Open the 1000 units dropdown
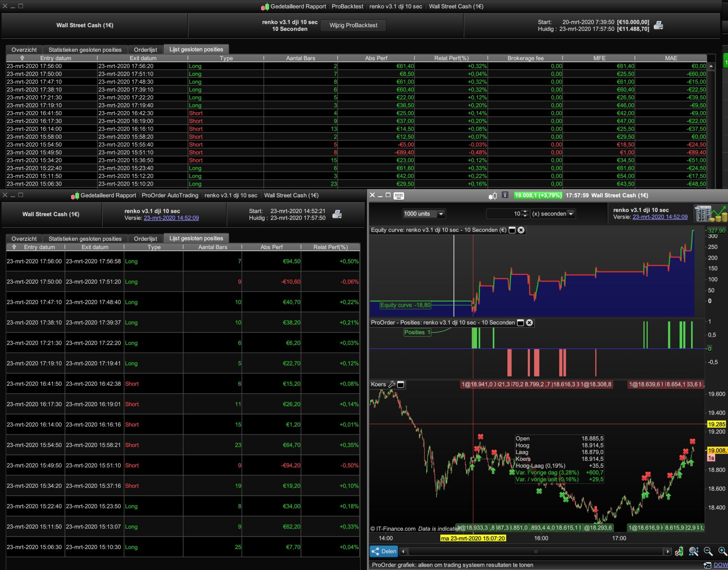 [441, 214]
